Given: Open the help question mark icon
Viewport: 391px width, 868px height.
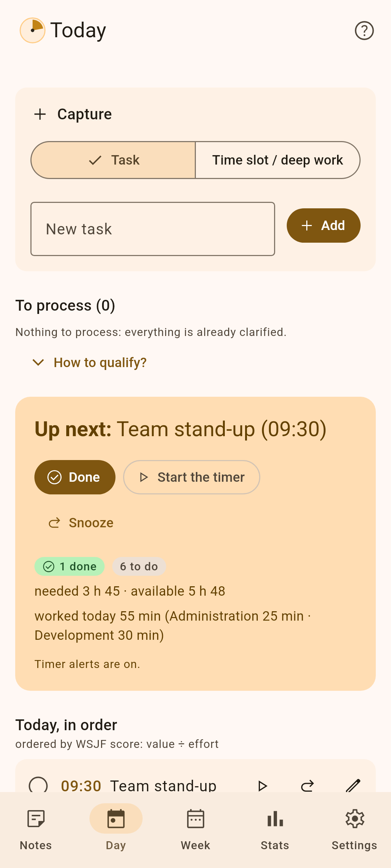Looking at the screenshot, I should click(x=364, y=30).
